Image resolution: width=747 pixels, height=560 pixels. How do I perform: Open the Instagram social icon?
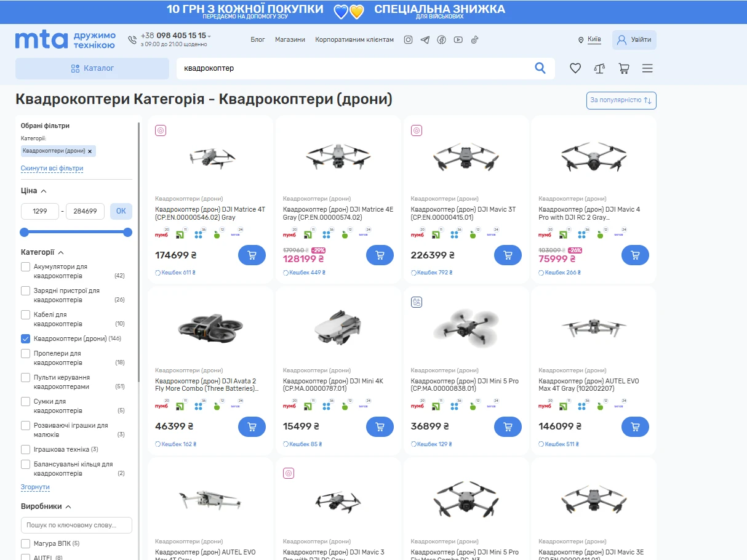pyautogui.click(x=408, y=40)
